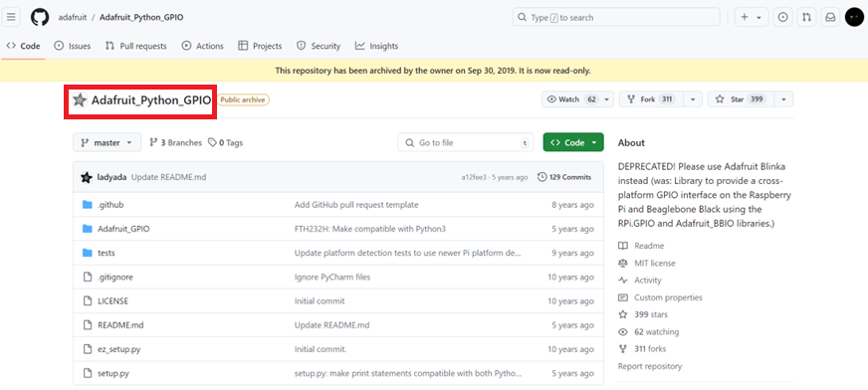The height and width of the screenshot is (390, 868).
Task: Open the hamburger navigation menu
Action: click(11, 17)
